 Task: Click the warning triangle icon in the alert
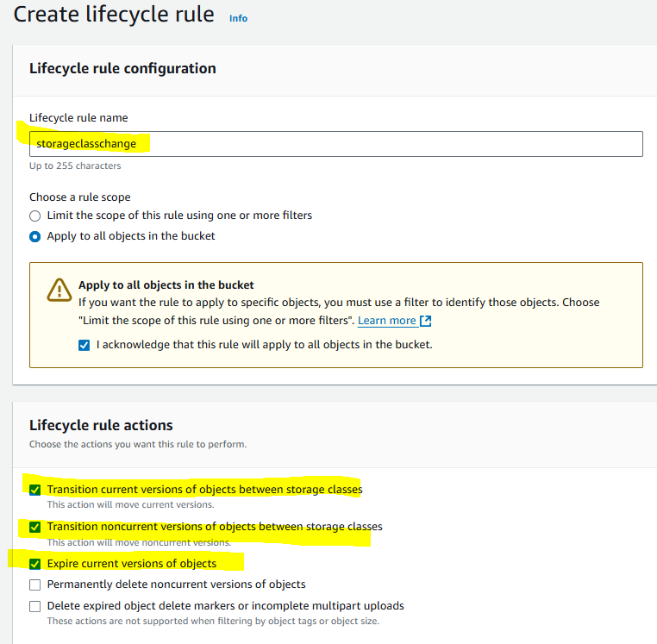coord(59,291)
